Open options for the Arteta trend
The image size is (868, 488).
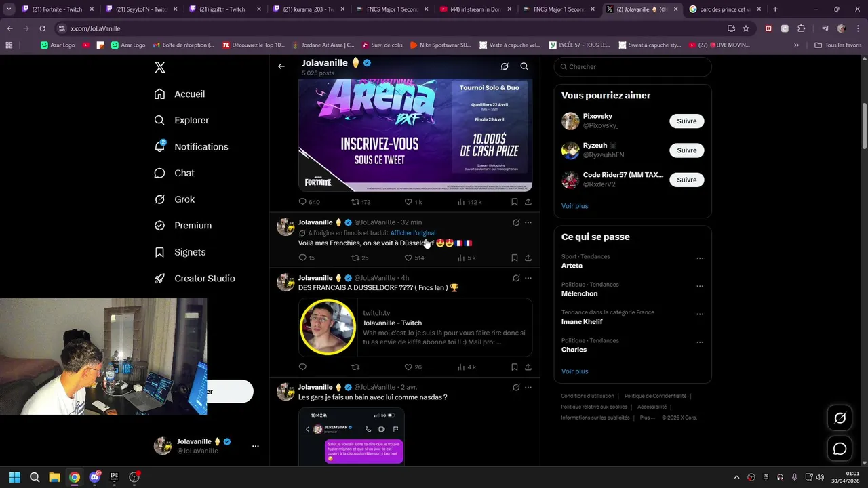pos(700,258)
